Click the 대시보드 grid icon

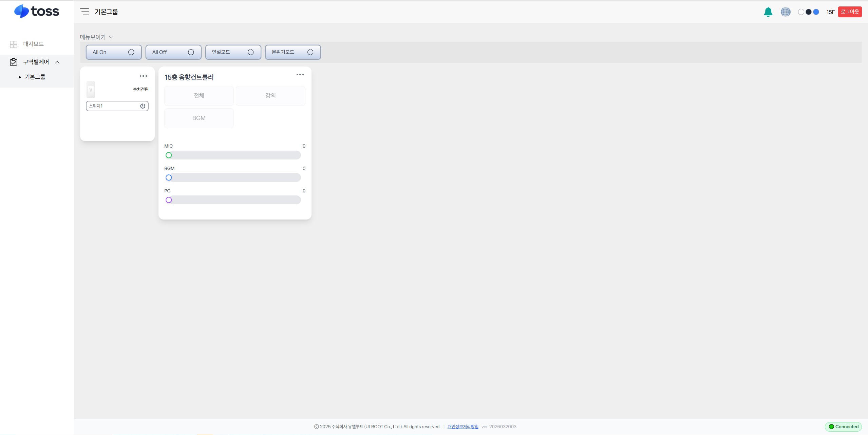[x=14, y=44]
